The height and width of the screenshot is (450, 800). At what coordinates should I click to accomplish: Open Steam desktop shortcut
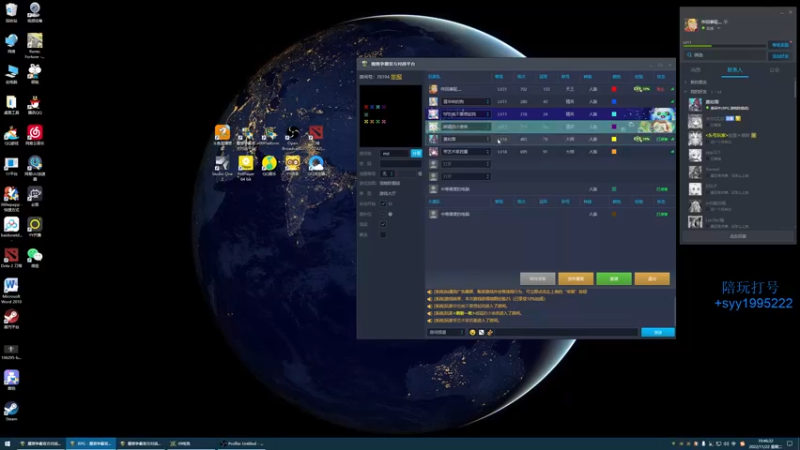coord(11,409)
